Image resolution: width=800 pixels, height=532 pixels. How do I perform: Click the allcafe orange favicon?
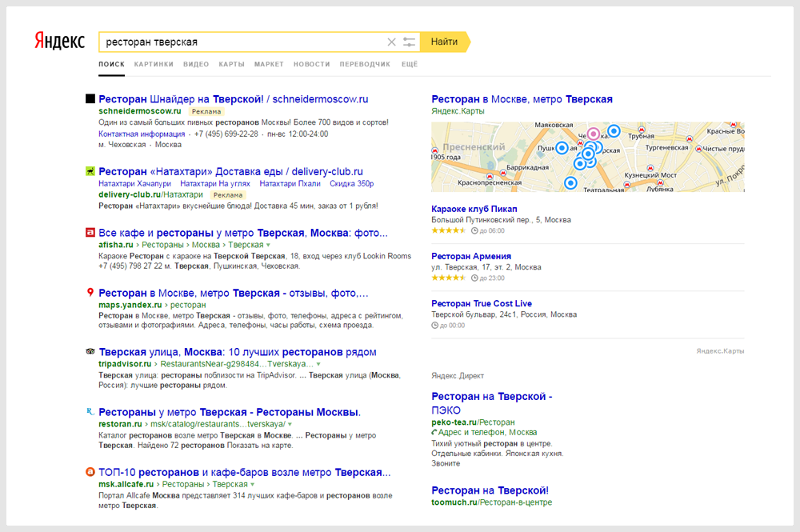coord(90,472)
